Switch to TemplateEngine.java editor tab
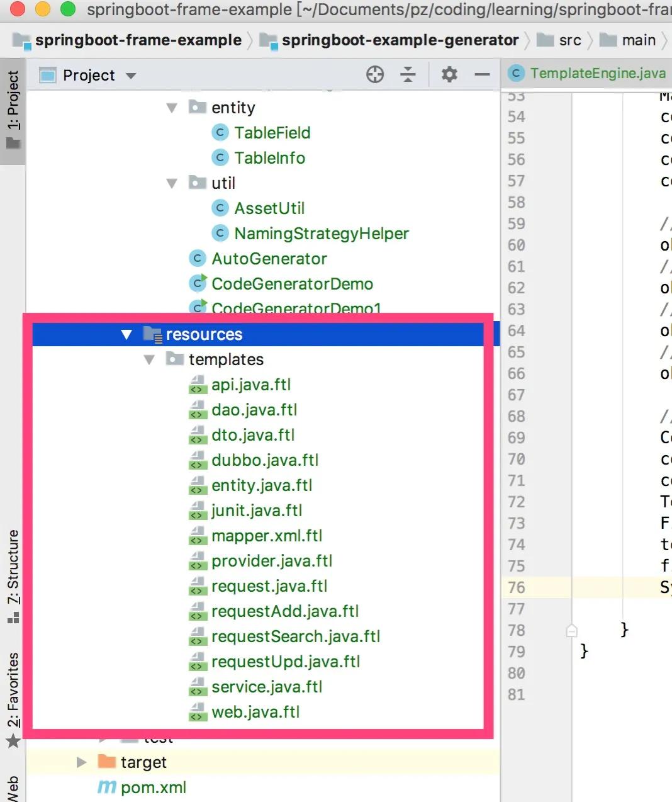Screen dimensions: 672x802 (x=587, y=74)
